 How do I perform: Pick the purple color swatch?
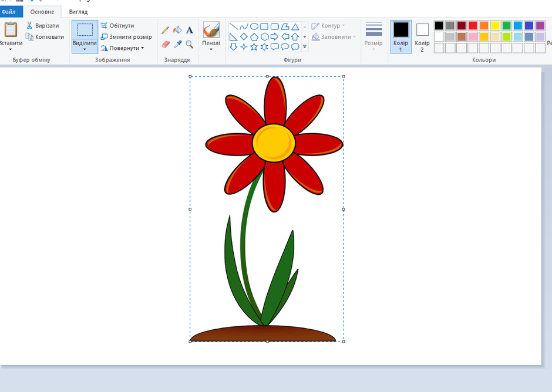click(x=540, y=25)
